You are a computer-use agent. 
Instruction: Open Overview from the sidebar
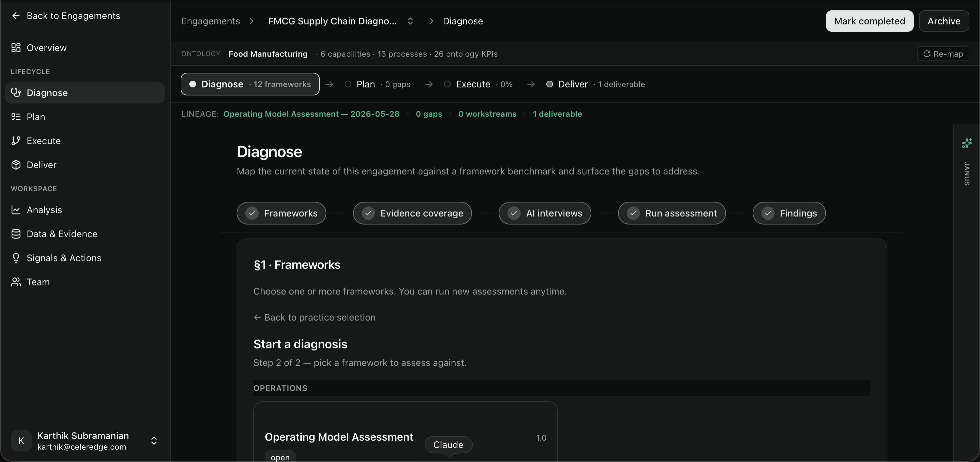pos(85,48)
